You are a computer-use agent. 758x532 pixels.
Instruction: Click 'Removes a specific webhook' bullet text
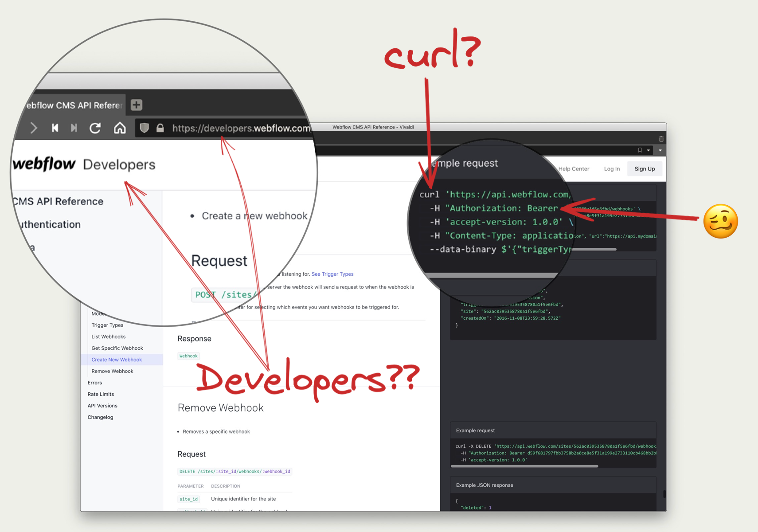tap(216, 432)
